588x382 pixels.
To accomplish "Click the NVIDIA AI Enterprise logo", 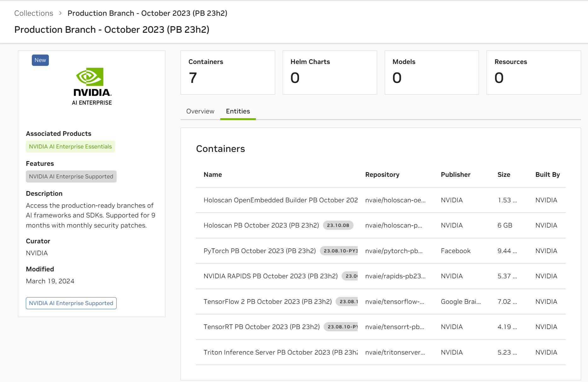I will [92, 86].
